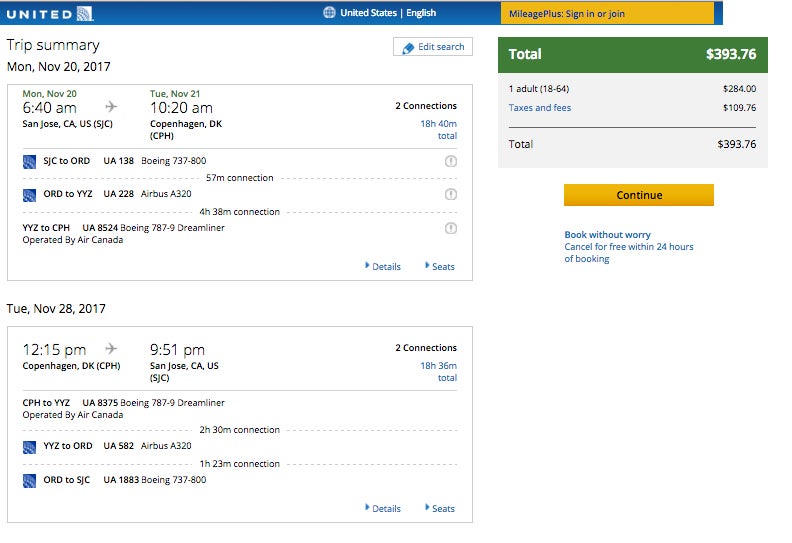
Task: Select the UA 582 flight number
Action: pyautogui.click(x=118, y=446)
